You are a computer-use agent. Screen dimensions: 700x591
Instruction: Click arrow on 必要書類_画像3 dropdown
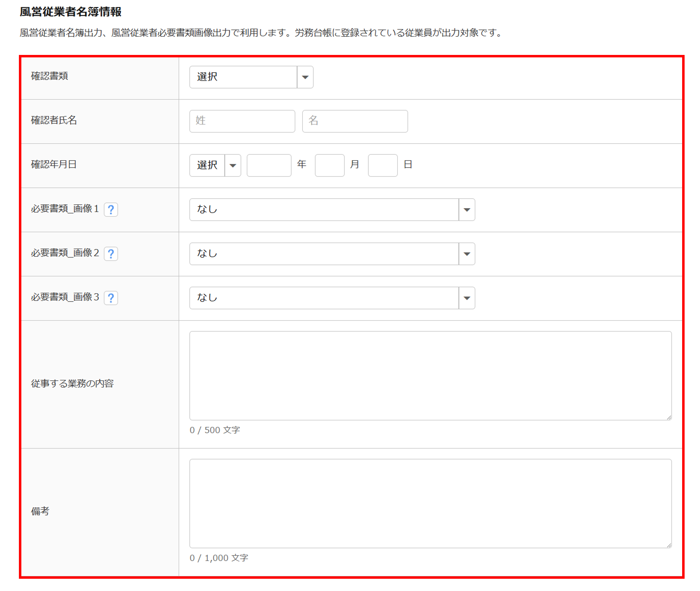467,298
